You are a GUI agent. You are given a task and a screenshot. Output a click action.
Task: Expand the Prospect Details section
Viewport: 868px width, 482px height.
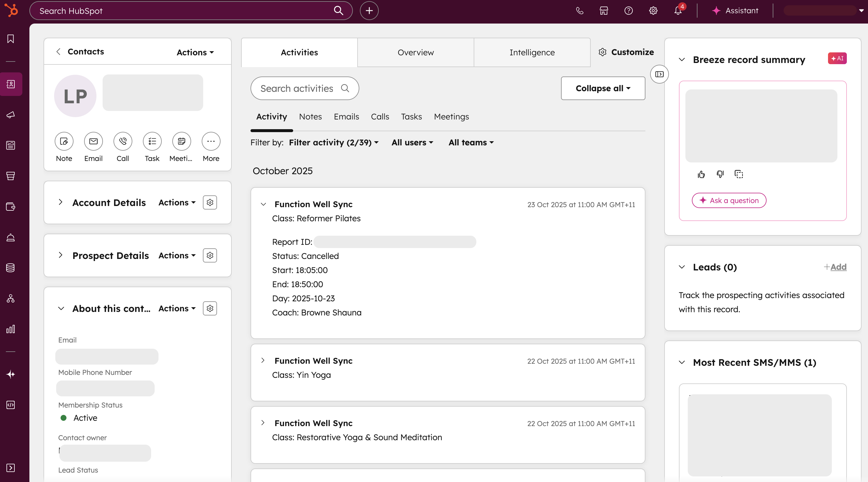point(61,255)
